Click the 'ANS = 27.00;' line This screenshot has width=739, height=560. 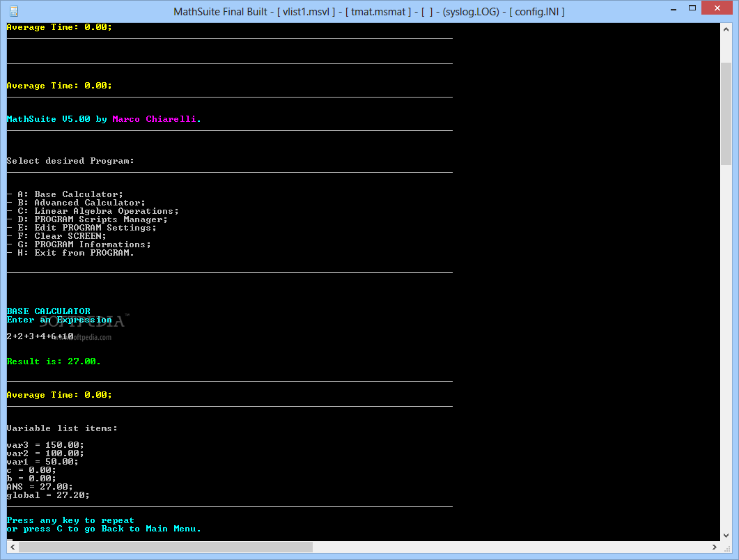pos(40,487)
